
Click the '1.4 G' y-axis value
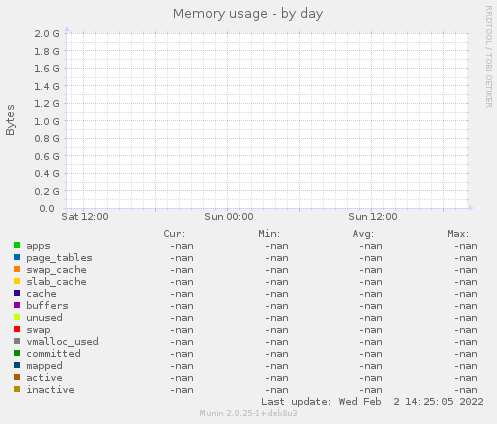47,86
